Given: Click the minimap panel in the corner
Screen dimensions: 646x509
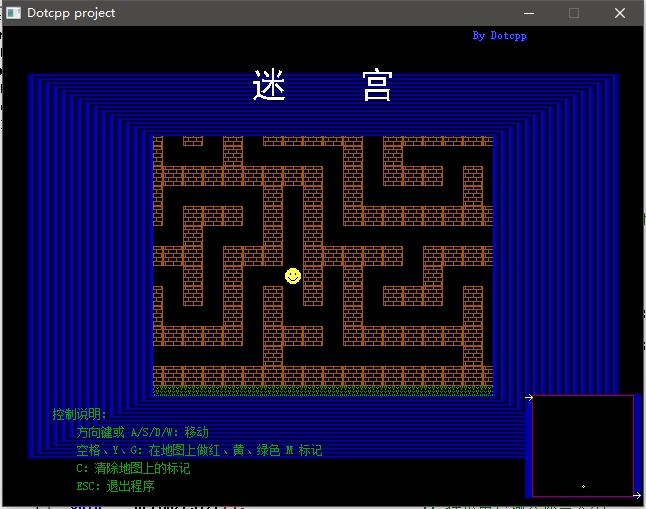Looking at the screenshot, I should [583, 444].
